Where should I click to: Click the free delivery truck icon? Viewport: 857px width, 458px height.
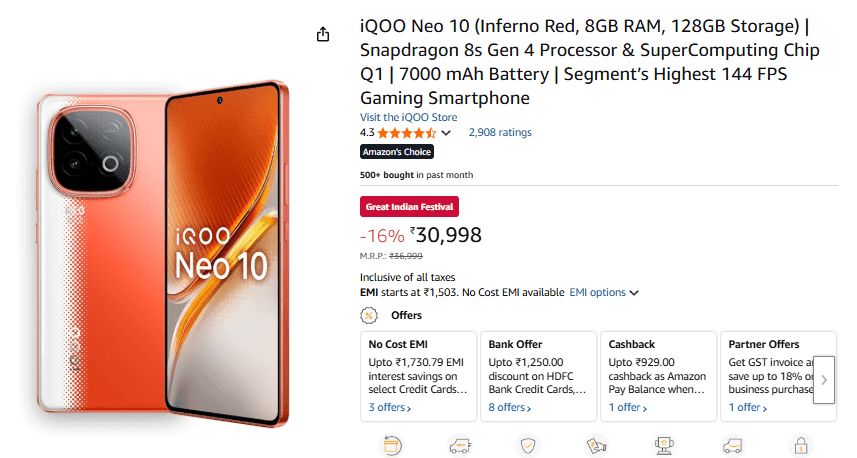460,445
